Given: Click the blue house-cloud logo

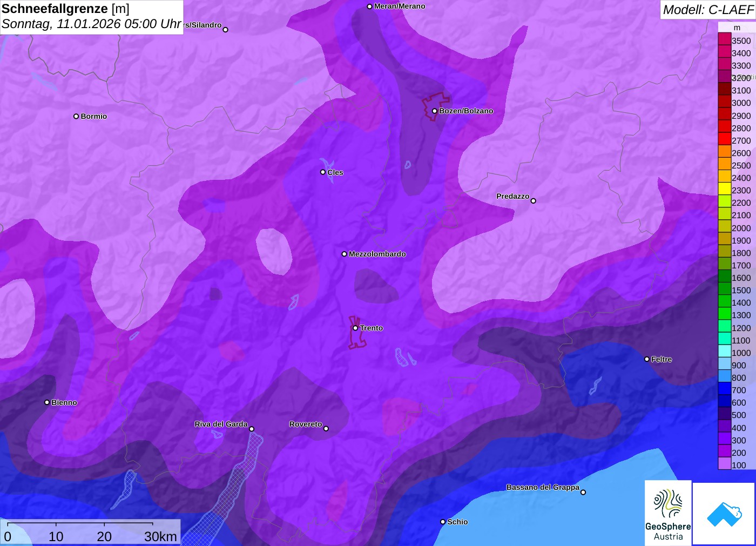Looking at the screenshot, I should [724, 514].
